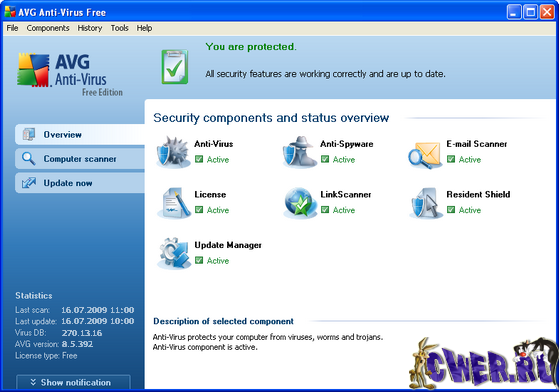Close the AVG Anti-Virus Free window
Screen dimensions: 559x392
(x=547, y=12)
